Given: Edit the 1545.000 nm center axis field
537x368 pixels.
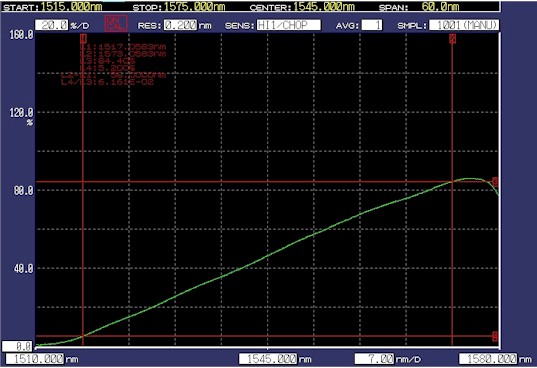Looking at the screenshot, I should pyautogui.click(x=268, y=359).
